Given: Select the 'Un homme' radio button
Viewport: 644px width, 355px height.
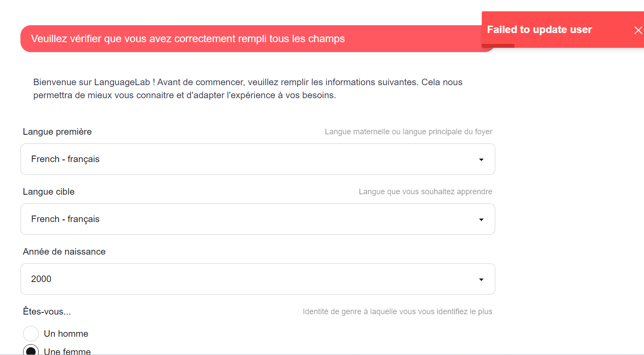Looking at the screenshot, I should (31, 334).
